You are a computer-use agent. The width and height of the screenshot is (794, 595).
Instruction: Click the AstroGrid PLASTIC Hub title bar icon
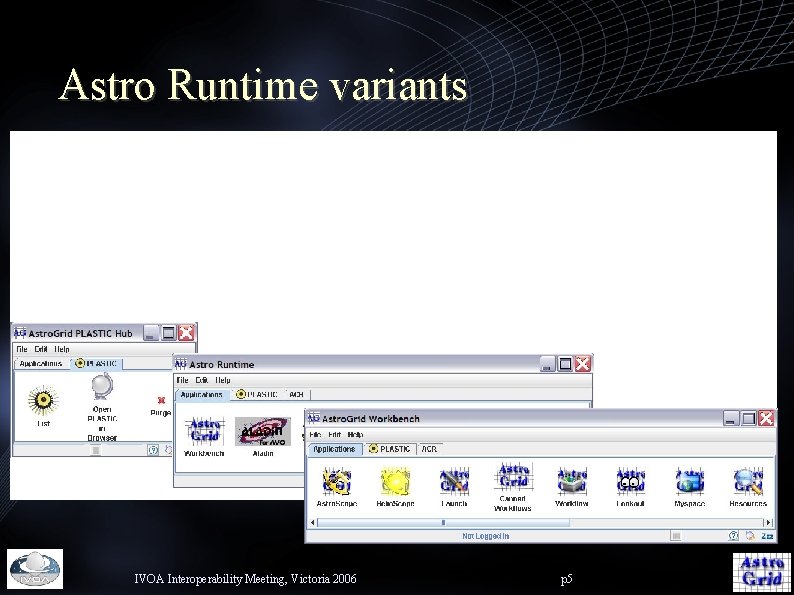[x=20, y=333]
